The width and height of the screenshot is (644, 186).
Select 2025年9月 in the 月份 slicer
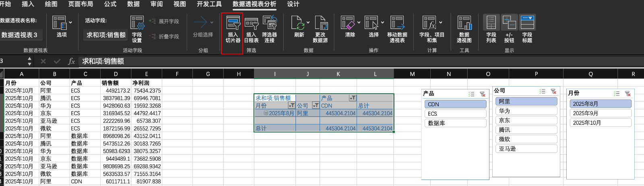point(600,114)
